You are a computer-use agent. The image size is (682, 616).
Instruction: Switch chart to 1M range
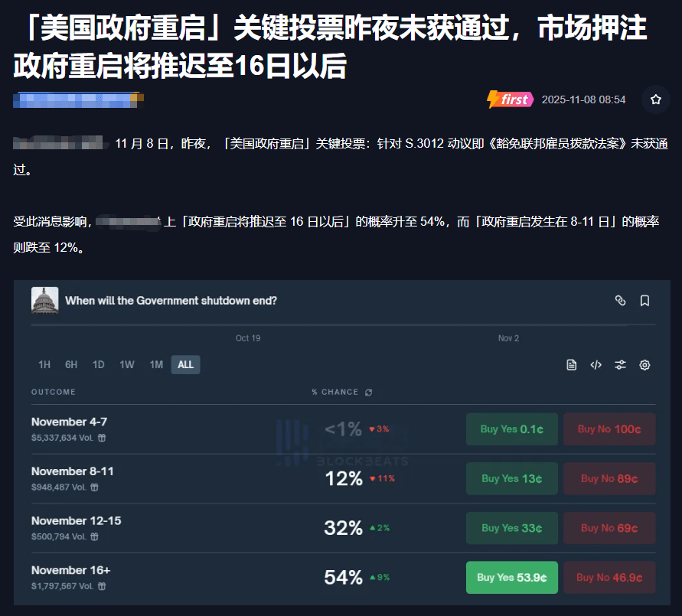pos(156,365)
